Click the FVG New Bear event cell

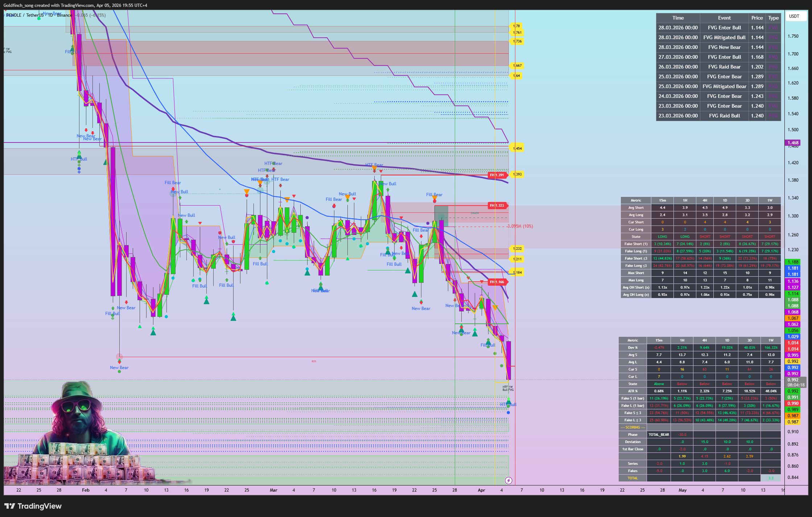[724, 47]
